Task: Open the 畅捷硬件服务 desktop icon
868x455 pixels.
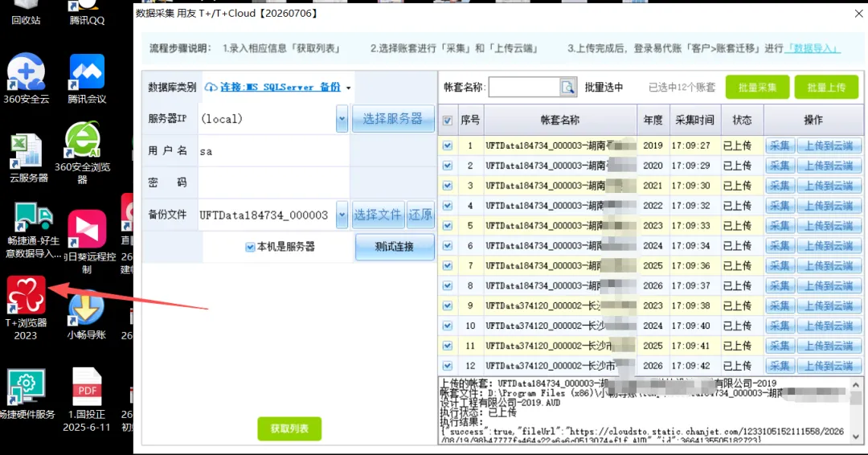Action: tap(26, 394)
